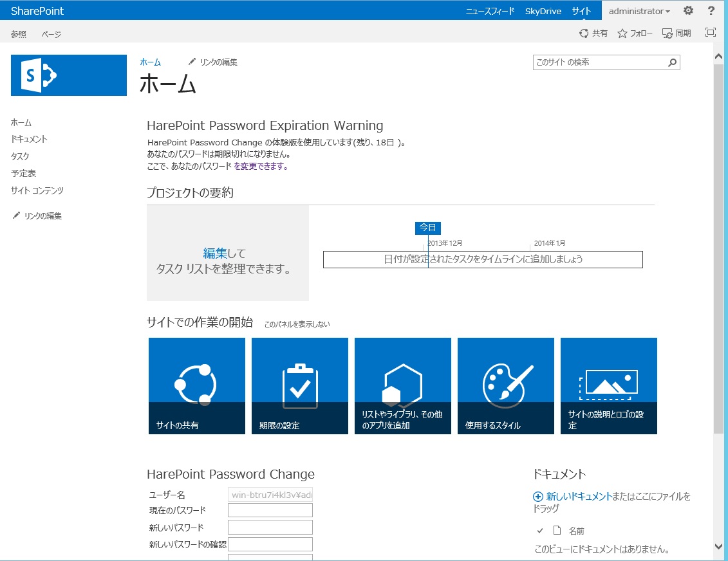Screen dimensions: 728x561
Task: Click the フォロー star icon
Action: 622,33
